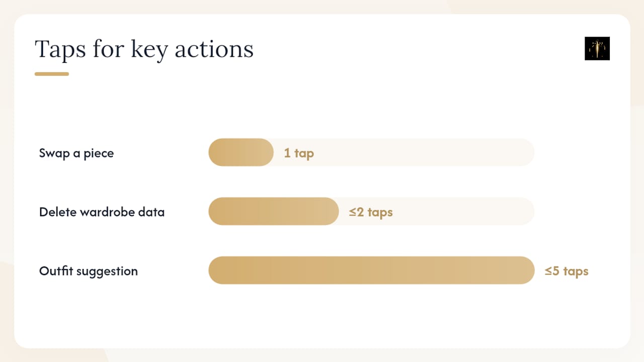This screenshot has width=644, height=362.
Task: Select the '1 tap' value text
Action: [x=299, y=153]
